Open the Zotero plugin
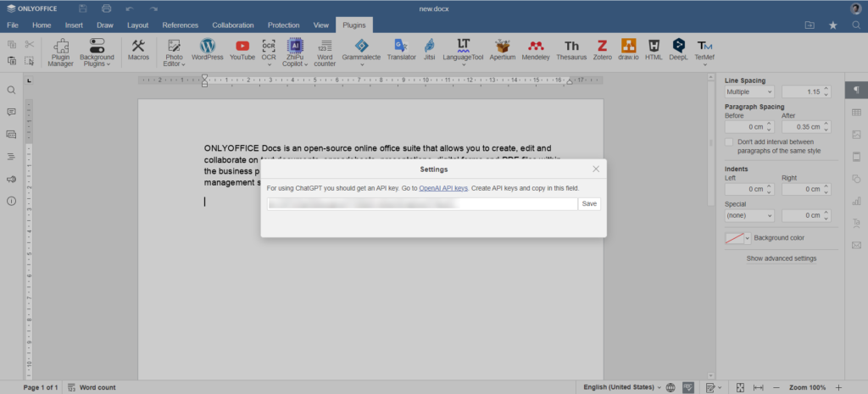 tap(602, 49)
